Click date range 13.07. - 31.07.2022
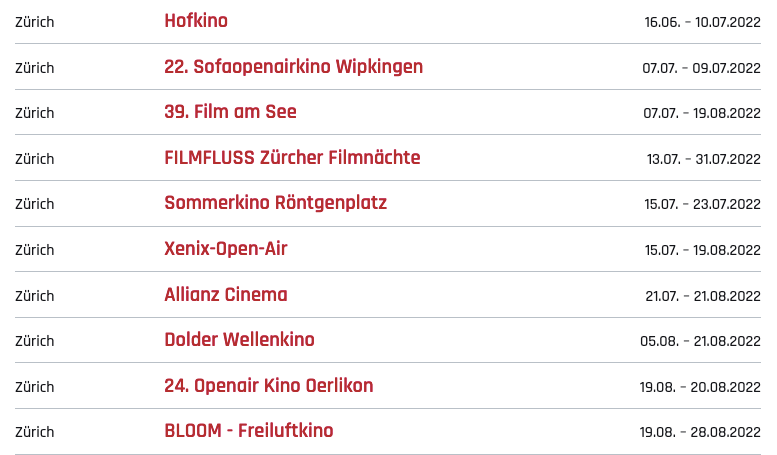 pos(703,159)
